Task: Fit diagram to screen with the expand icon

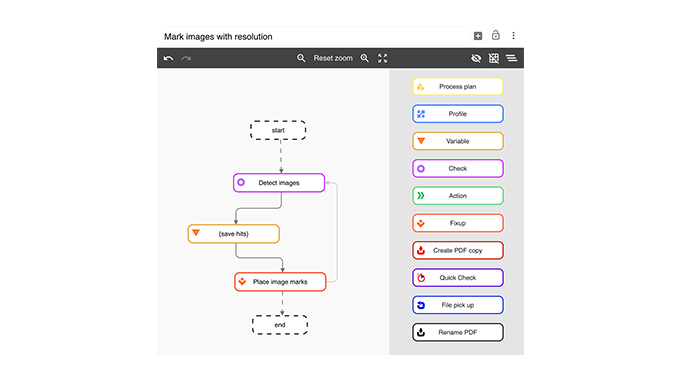Action: pyautogui.click(x=382, y=58)
